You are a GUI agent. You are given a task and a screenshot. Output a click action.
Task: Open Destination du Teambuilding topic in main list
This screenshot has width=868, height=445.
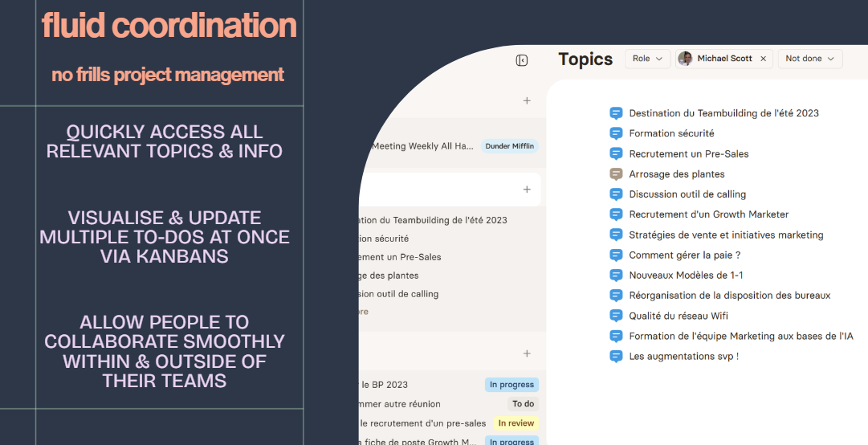[723, 113]
